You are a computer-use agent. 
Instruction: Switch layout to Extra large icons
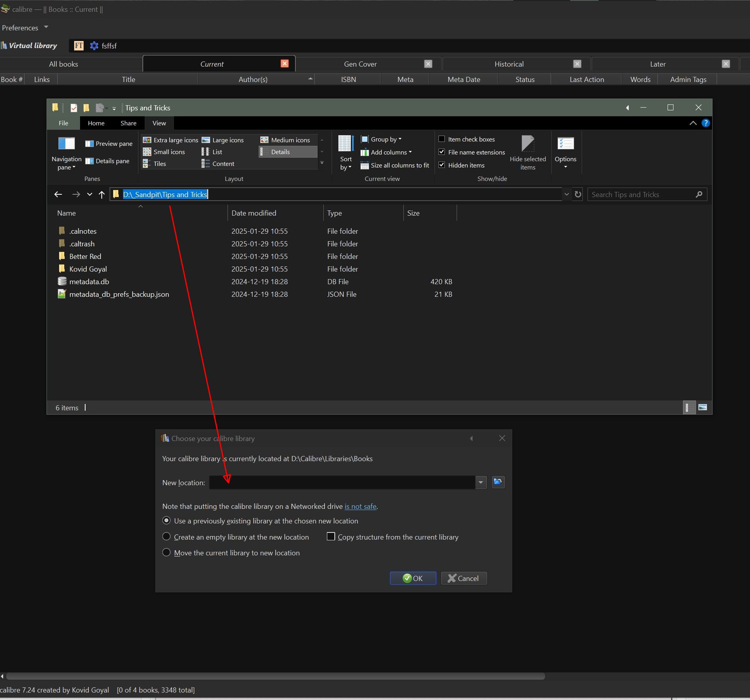click(170, 140)
